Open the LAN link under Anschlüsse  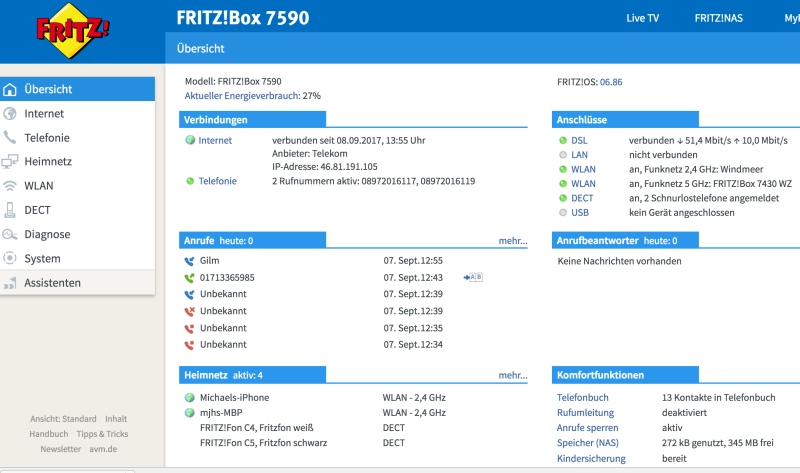tap(579, 155)
